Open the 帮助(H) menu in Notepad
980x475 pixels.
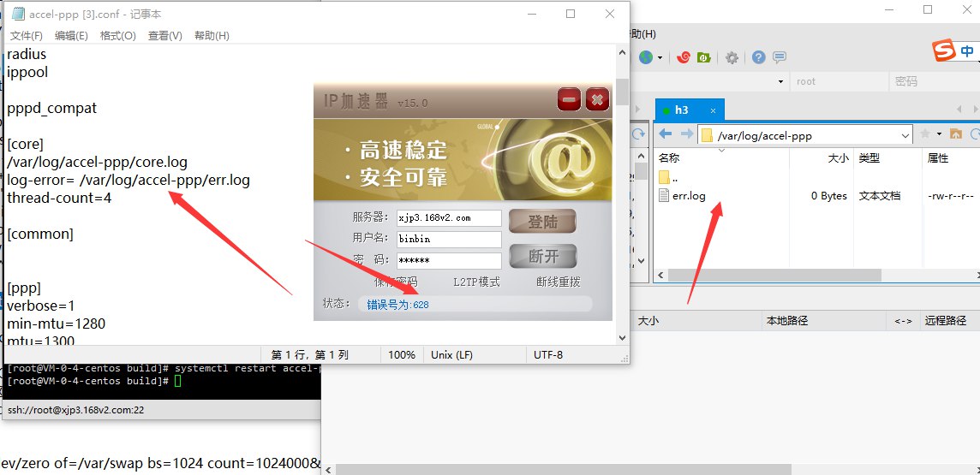click(x=212, y=36)
